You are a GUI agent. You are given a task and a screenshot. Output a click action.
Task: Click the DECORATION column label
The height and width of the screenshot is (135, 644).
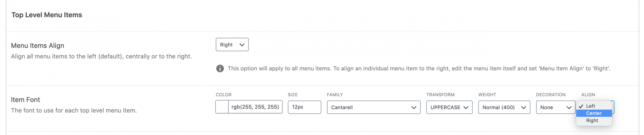pyautogui.click(x=550, y=95)
